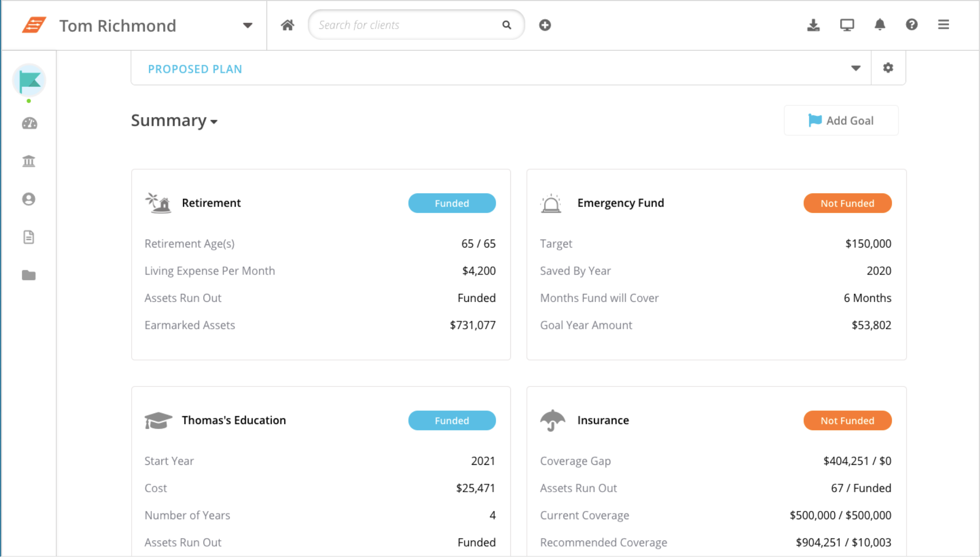980x557 pixels.
Task: Expand the Tom Richmond client dropdown
Action: (247, 26)
